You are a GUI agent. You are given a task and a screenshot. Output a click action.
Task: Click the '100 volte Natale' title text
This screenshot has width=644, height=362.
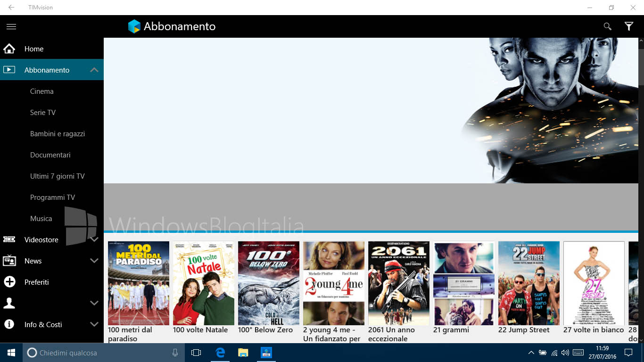pyautogui.click(x=200, y=330)
